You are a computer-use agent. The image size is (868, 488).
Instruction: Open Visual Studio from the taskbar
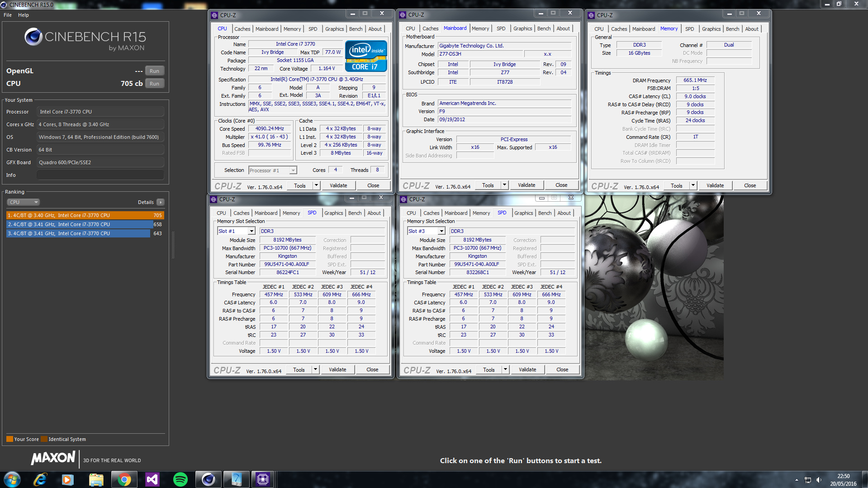(x=152, y=479)
